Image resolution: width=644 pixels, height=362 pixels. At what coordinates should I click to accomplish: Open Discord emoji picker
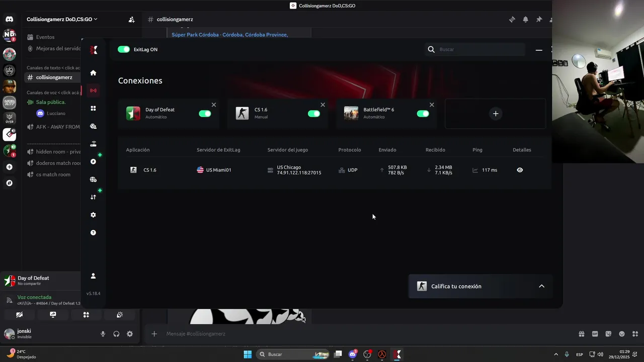[622, 334]
